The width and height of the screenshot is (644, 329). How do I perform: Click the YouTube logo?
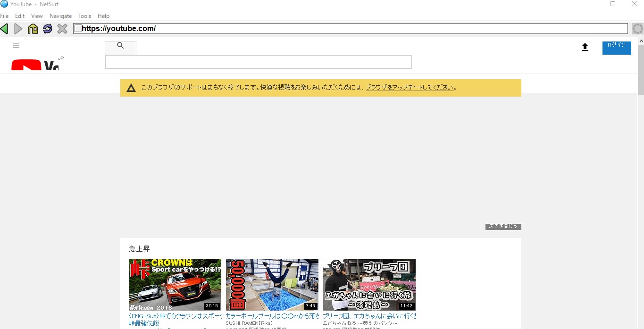pyautogui.click(x=35, y=65)
